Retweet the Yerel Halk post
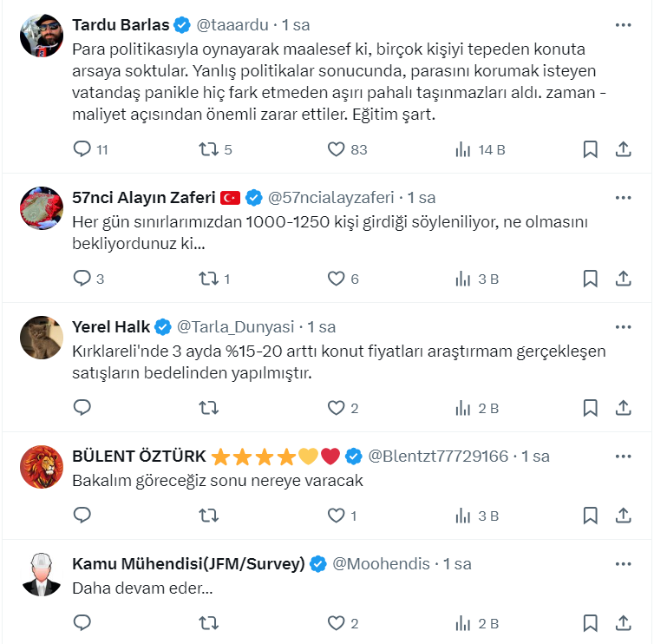654x644 pixels. click(x=208, y=407)
